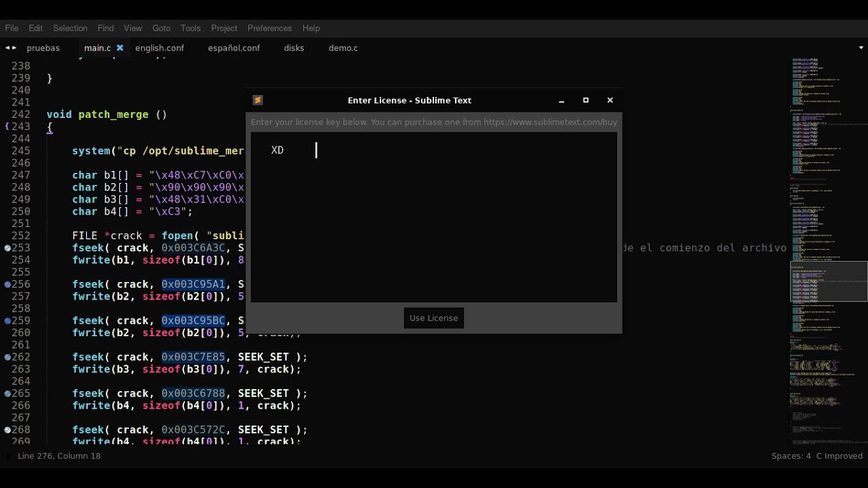Open the File menu
The width and height of the screenshot is (868, 488).
coord(12,28)
